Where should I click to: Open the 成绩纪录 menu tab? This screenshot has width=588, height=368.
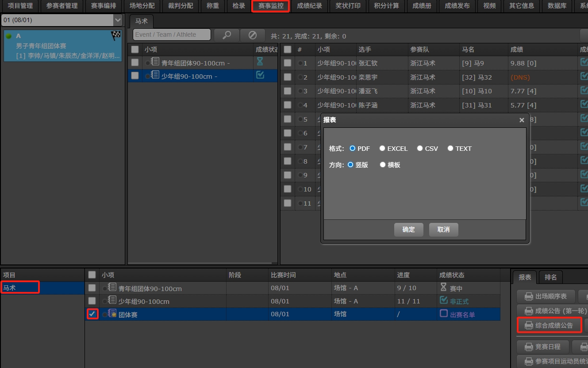click(x=309, y=6)
